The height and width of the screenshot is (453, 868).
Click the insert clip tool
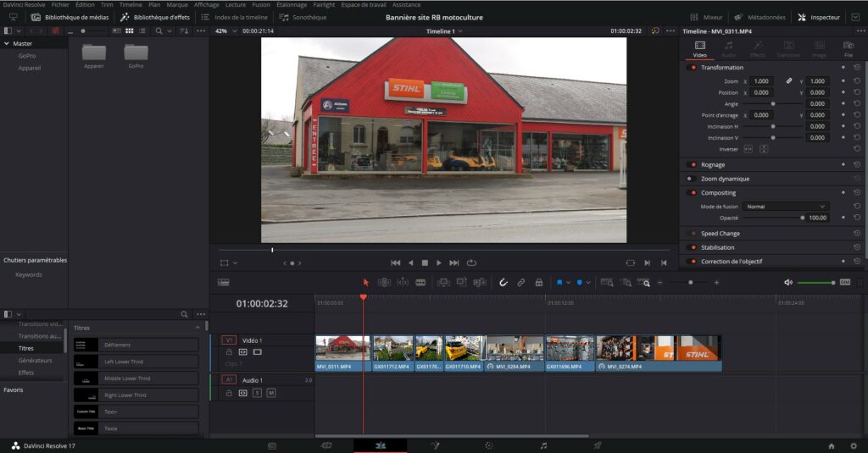pos(443,283)
